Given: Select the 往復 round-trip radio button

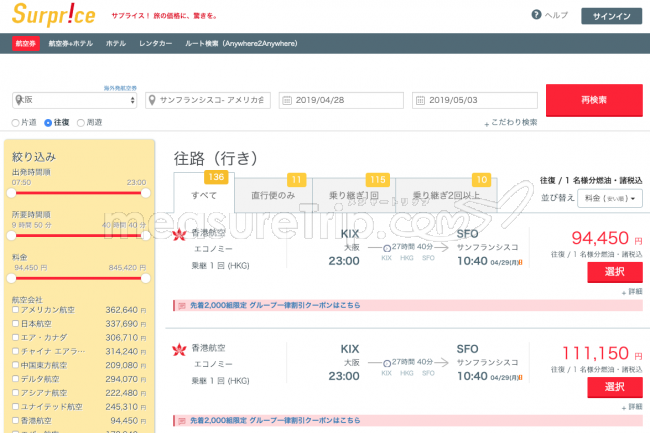Looking at the screenshot, I should click(x=48, y=123).
